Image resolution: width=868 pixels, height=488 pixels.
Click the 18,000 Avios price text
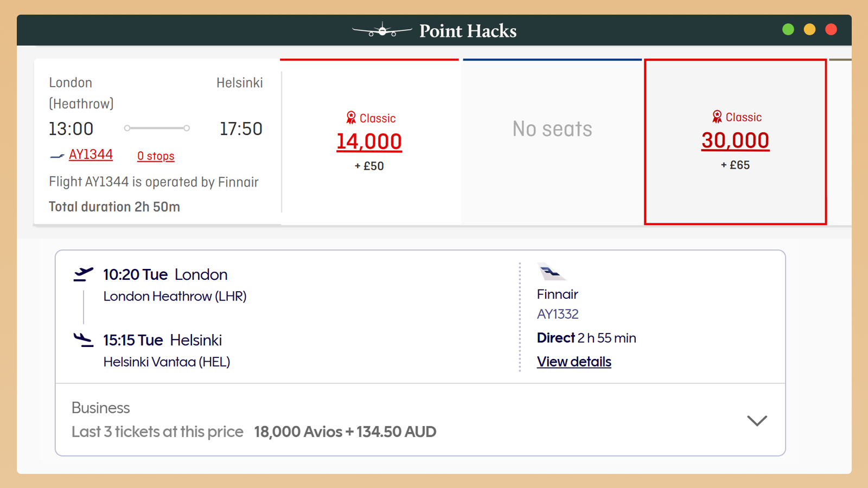(345, 432)
